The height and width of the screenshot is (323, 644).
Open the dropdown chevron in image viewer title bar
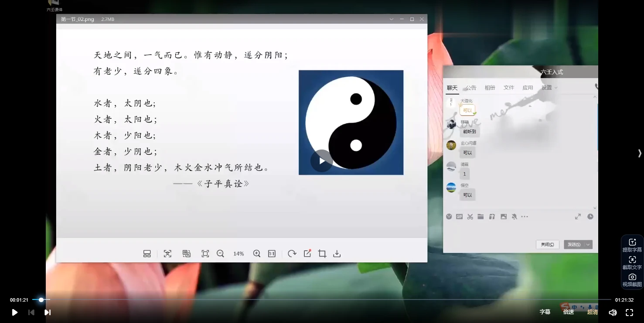(x=391, y=19)
